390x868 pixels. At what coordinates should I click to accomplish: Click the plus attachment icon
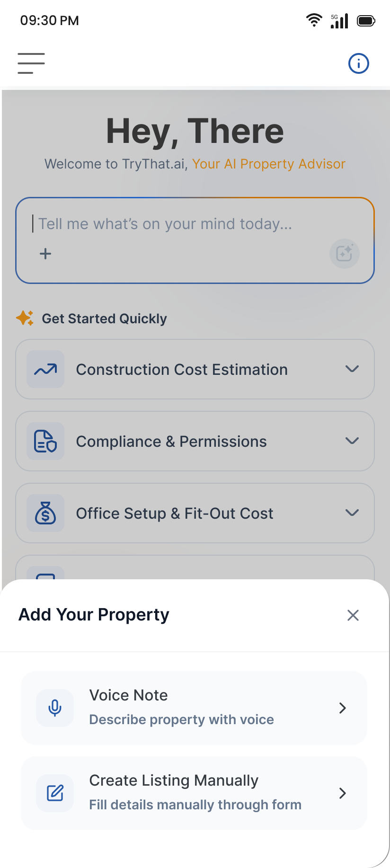pos(45,254)
